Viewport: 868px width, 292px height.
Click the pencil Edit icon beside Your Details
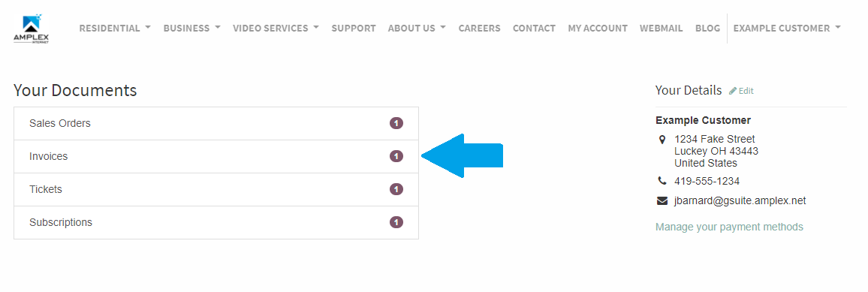coord(733,91)
